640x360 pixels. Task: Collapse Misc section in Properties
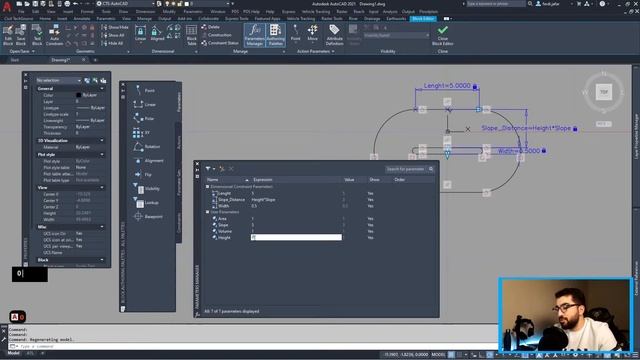click(x=102, y=227)
